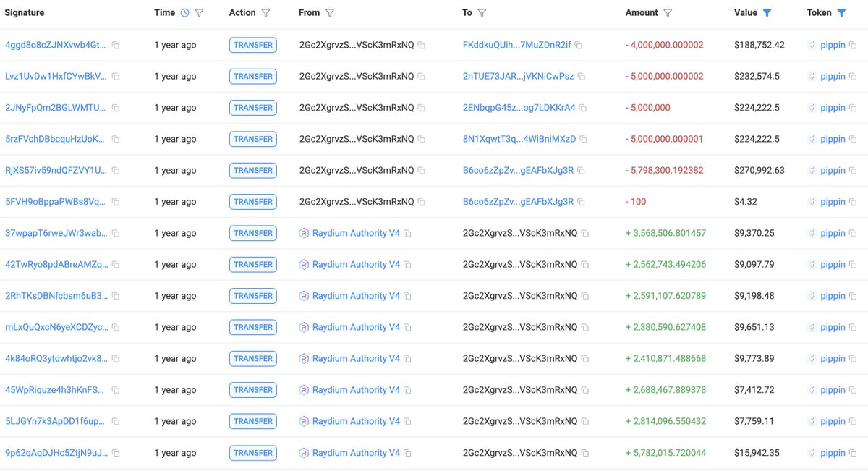Copy the FKddkuQUih recipient address

point(579,45)
